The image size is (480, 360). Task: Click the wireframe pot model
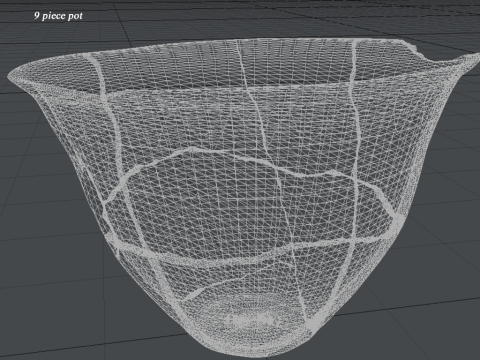click(x=243, y=198)
